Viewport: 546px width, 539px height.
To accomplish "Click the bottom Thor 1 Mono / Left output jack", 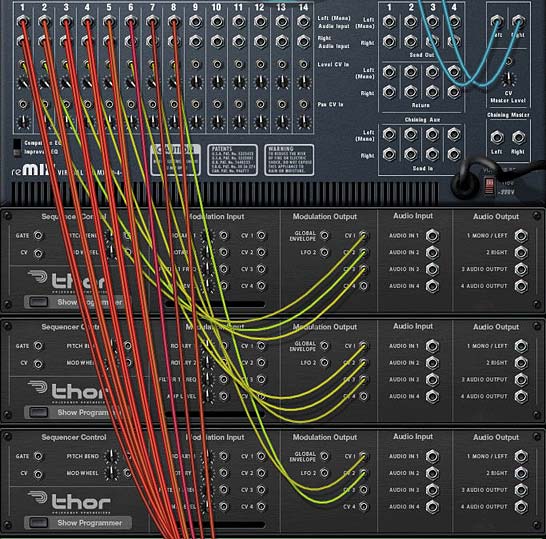I will tap(521, 456).
